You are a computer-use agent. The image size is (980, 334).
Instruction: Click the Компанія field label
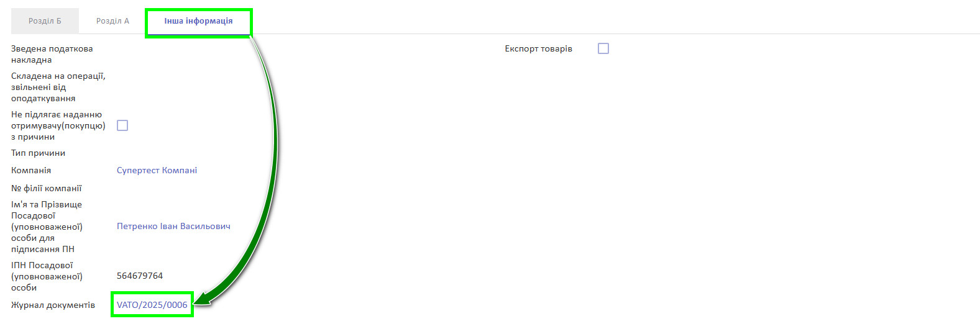(x=31, y=170)
